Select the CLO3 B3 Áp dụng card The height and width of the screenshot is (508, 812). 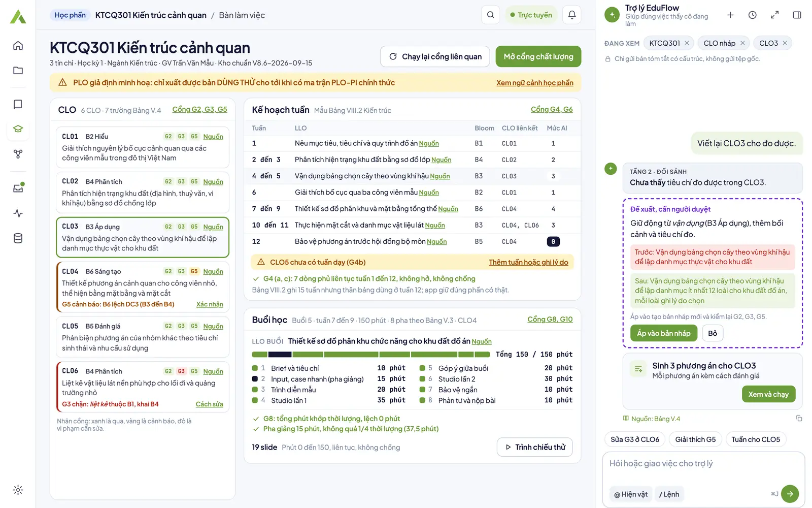143,237
